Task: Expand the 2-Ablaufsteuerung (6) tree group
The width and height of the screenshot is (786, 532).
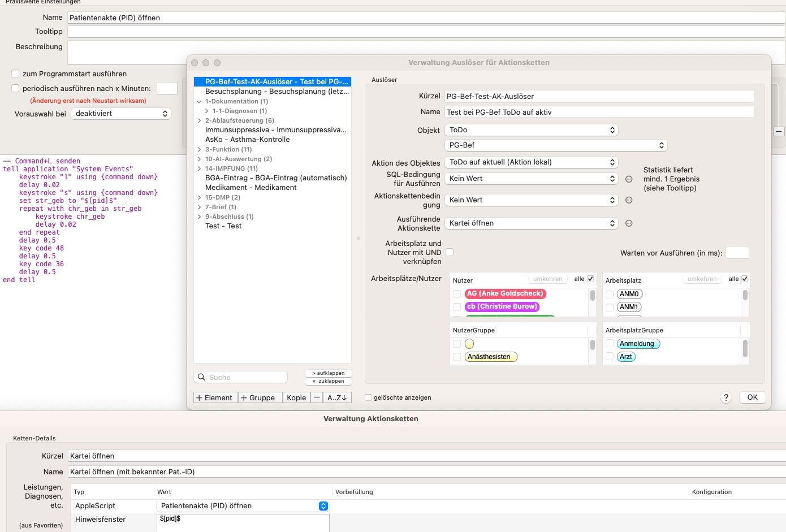Action: pos(199,120)
